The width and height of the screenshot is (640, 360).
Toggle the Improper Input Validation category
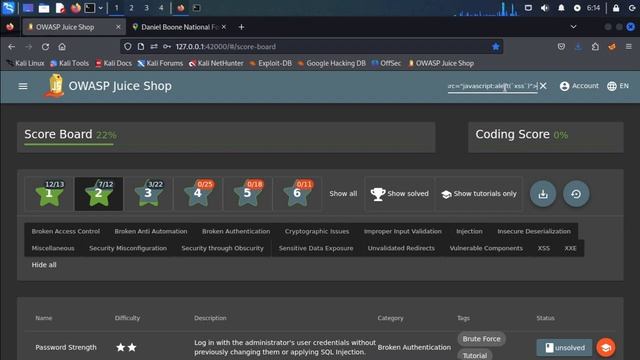[402, 231]
